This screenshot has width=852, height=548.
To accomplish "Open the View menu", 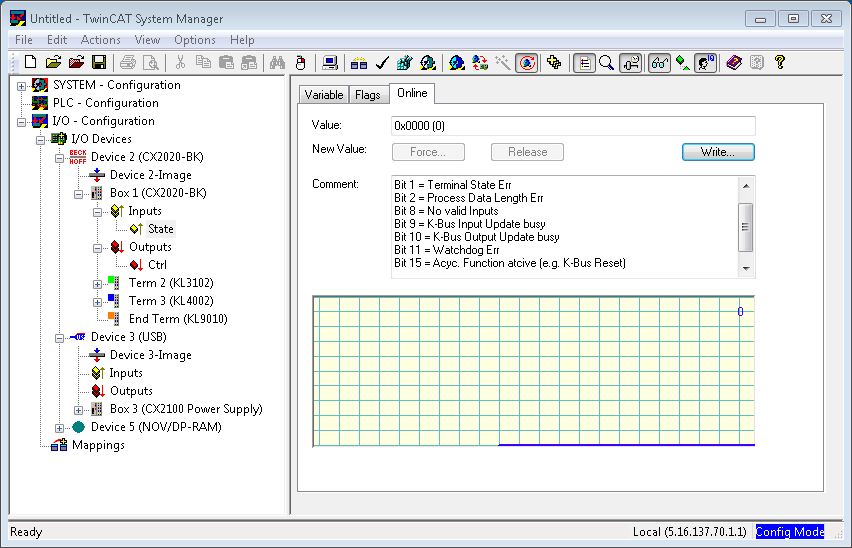I will pos(147,40).
